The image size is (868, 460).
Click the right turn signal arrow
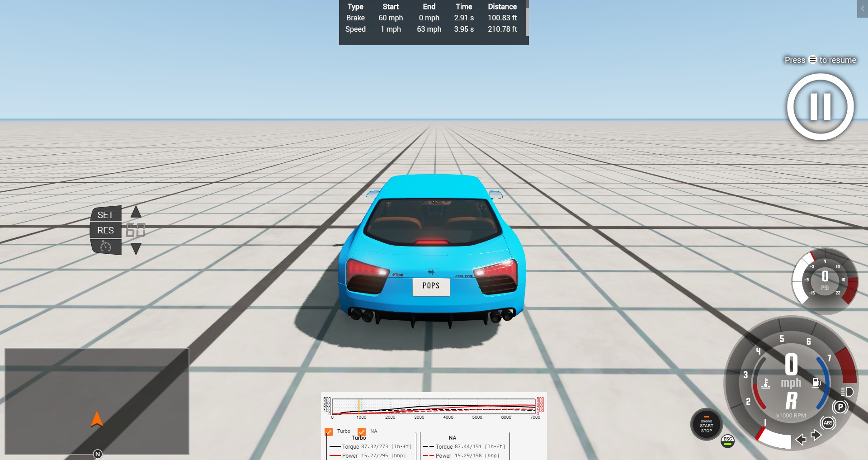pyautogui.click(x=816, y=435)
